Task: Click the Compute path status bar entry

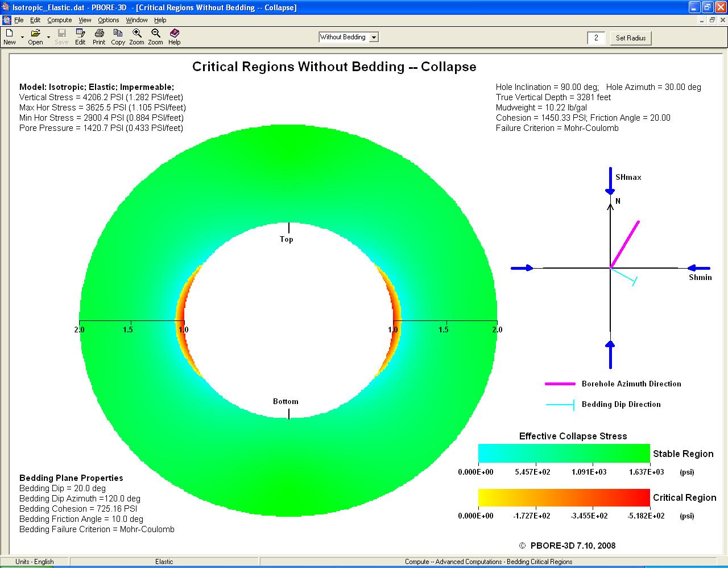Action: click(489, 562)
